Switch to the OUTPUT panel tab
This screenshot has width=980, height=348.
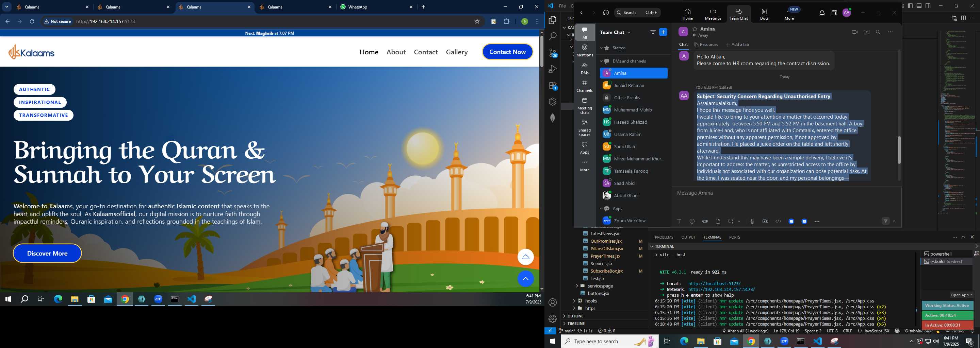688,237
